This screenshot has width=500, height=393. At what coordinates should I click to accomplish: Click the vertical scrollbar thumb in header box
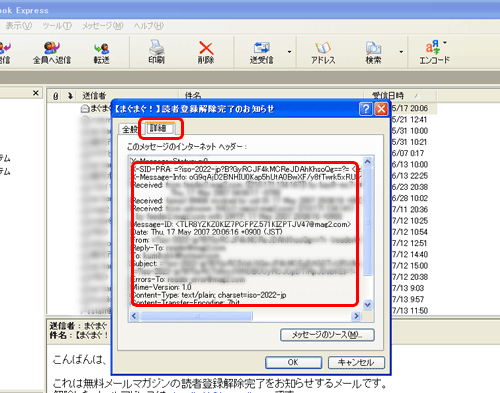pyautogui.click(x=368, y=222)
